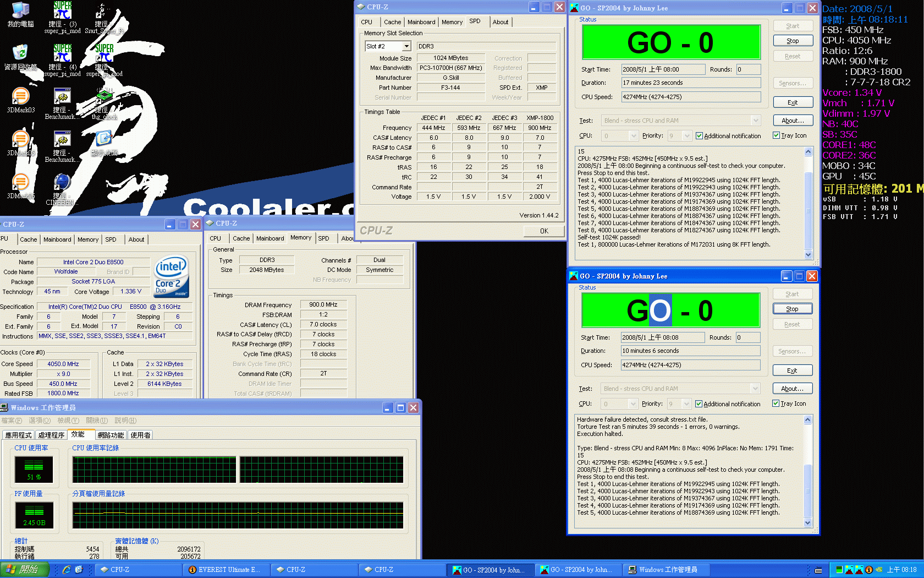
Task: Click Exit in the 08:08 SP2004 window
Action: 792,370
